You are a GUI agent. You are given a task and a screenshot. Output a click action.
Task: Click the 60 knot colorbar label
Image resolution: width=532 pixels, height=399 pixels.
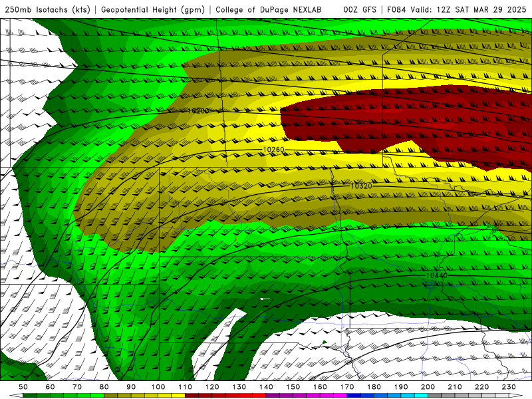(x=50, y=387)
